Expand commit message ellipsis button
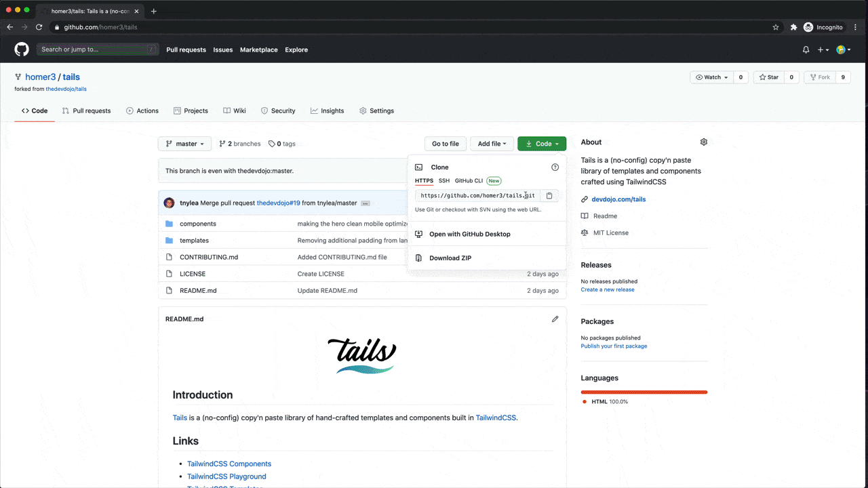Viewport: 868px width, 488px height. pos(365,203)
